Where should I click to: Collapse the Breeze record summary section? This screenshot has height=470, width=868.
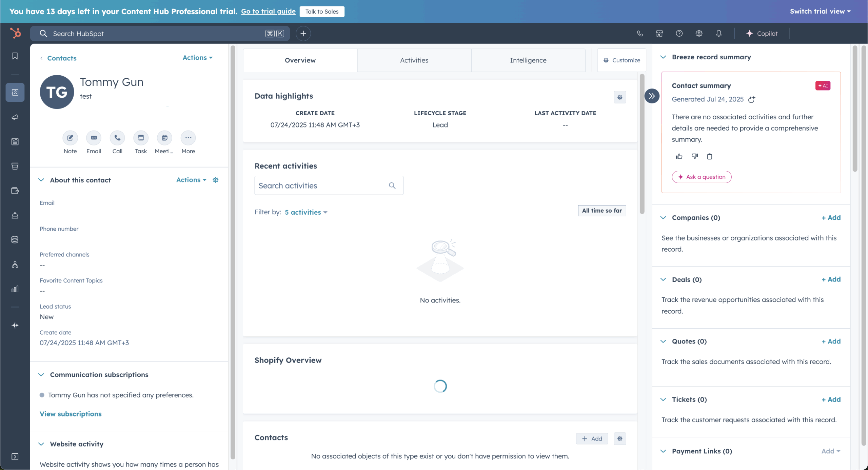663,57
